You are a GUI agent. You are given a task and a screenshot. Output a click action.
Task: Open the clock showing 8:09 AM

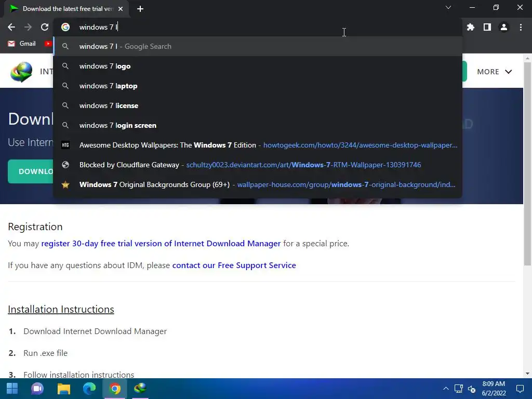[x=494, y=389]
